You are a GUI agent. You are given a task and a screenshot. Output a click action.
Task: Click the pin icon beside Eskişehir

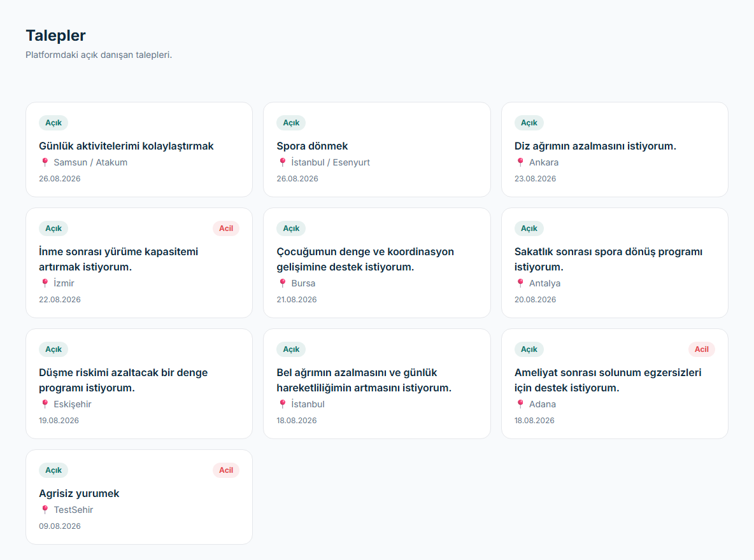tap(45, 404)
